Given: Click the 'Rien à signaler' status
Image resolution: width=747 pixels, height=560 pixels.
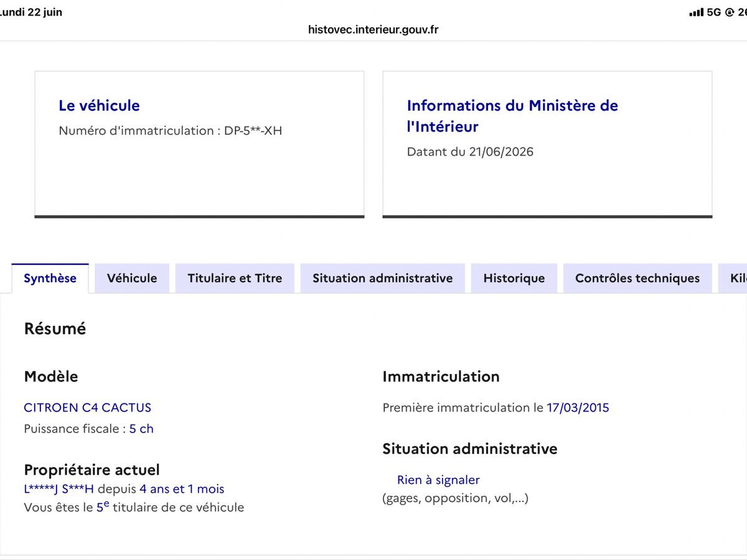Looking at the screenshot, I should coord(438,480).
